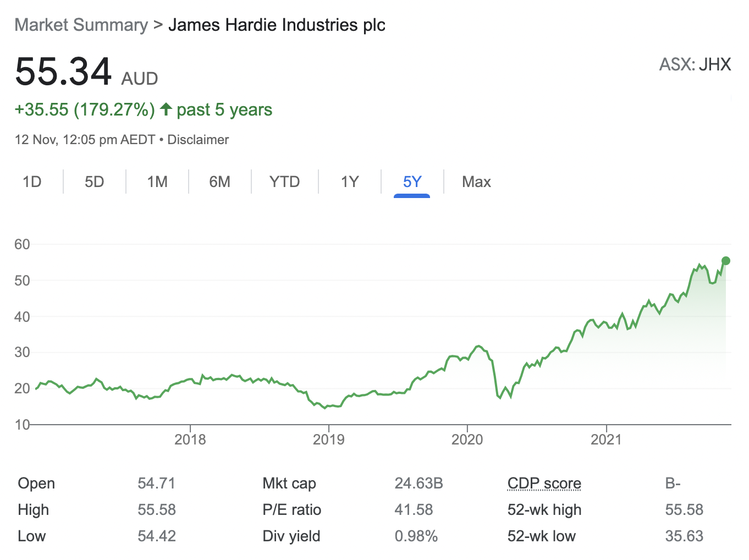This screenshot has height=560, width=749.
Task: Select the YTD chart tab
Action: pos(284,182)
